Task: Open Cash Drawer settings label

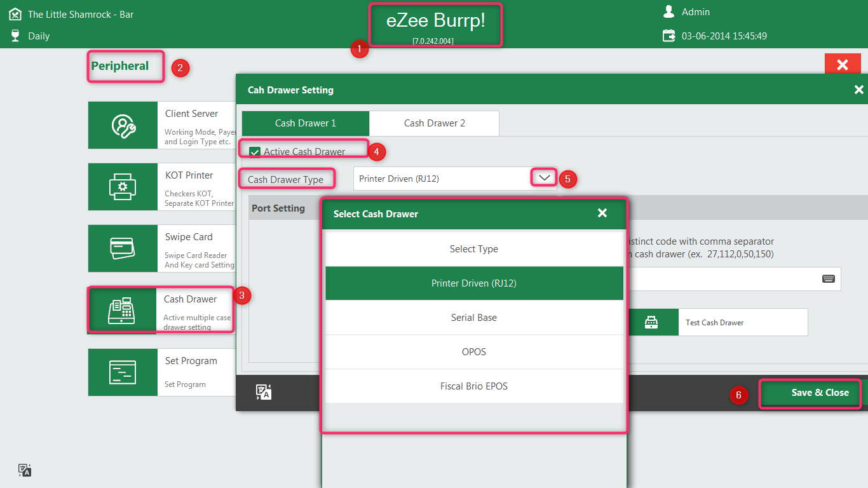Action: (191, 299)
